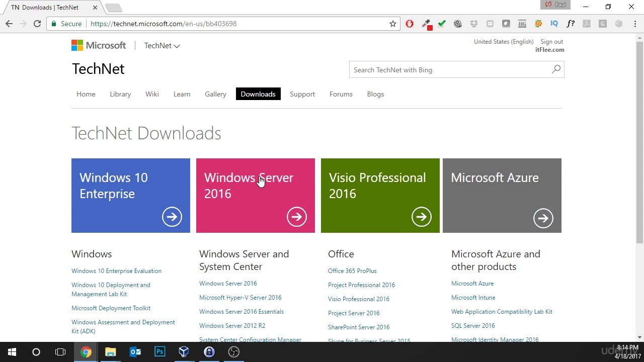Screen dimensions: 644x362
Task: Click the search magnifier icon in TechNet search
Action: (x=556, y=69)
